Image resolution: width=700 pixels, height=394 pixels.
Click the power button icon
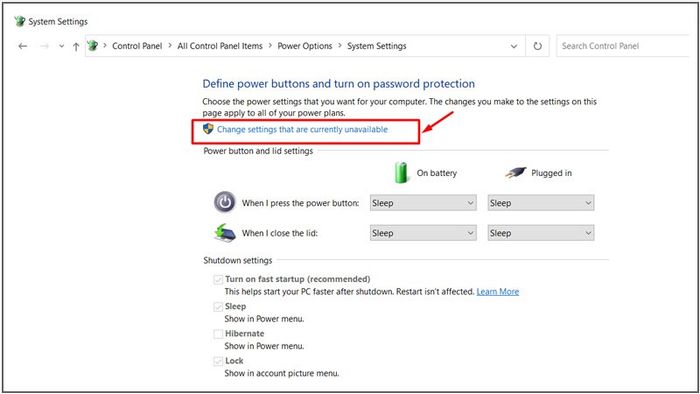[x=225, y=203]
